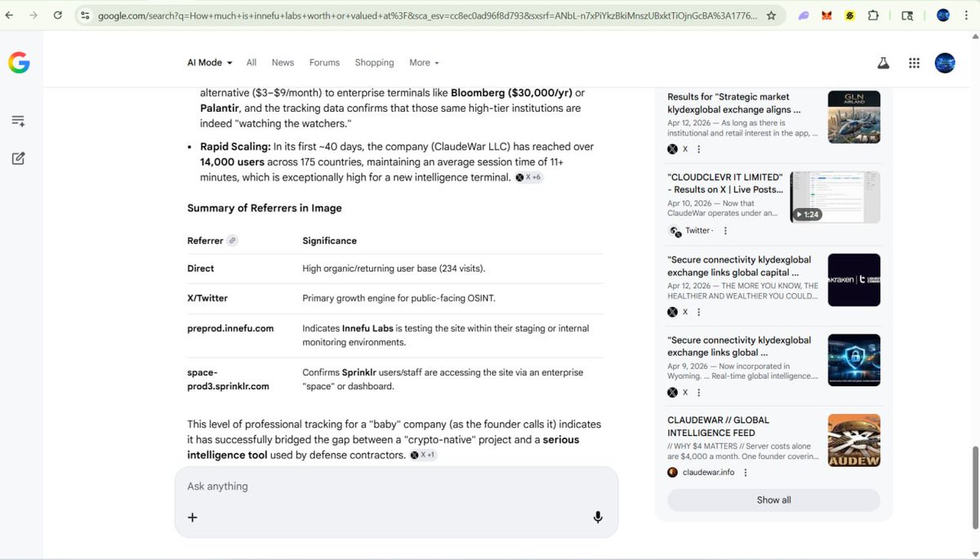Viewport: 980px width, 560px height.
Task: Click the Significance column header
Action: click(330, 241)
